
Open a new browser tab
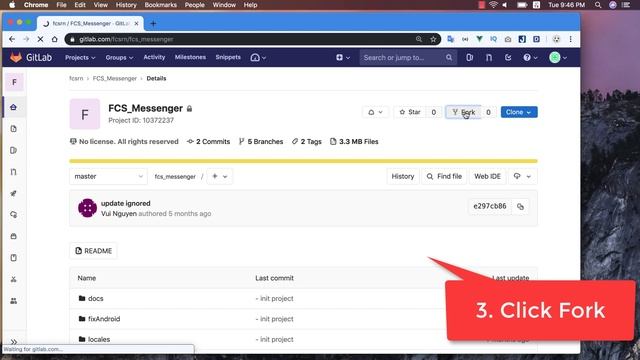point(153,24)
